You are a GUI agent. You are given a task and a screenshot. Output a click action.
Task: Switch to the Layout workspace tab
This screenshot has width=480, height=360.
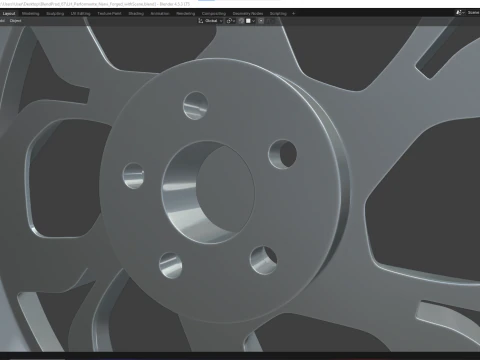9,13
